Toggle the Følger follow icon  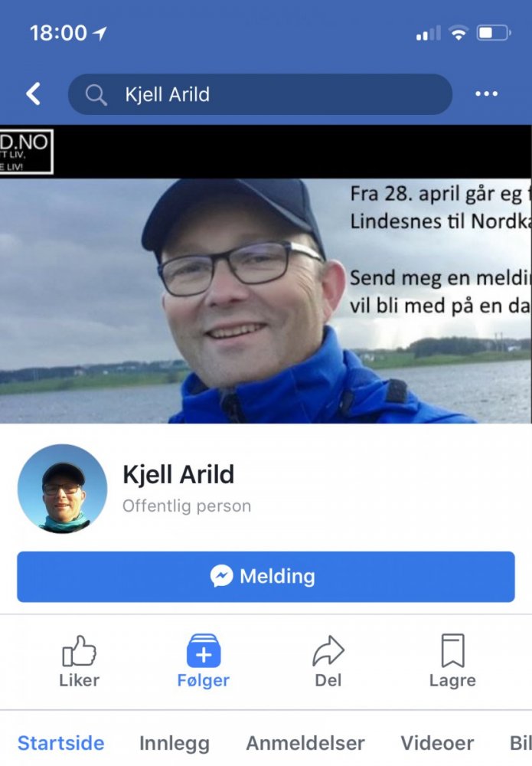click(204, 650)
